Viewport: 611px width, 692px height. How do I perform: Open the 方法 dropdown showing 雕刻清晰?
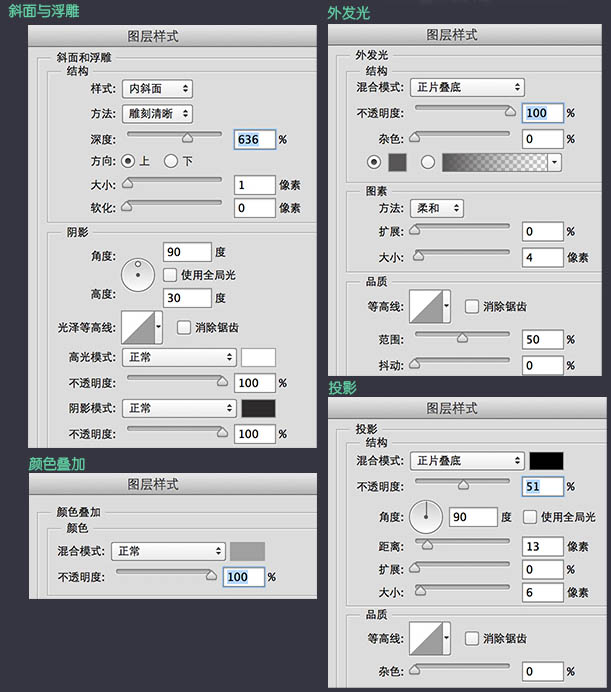[x=157, y=114]
